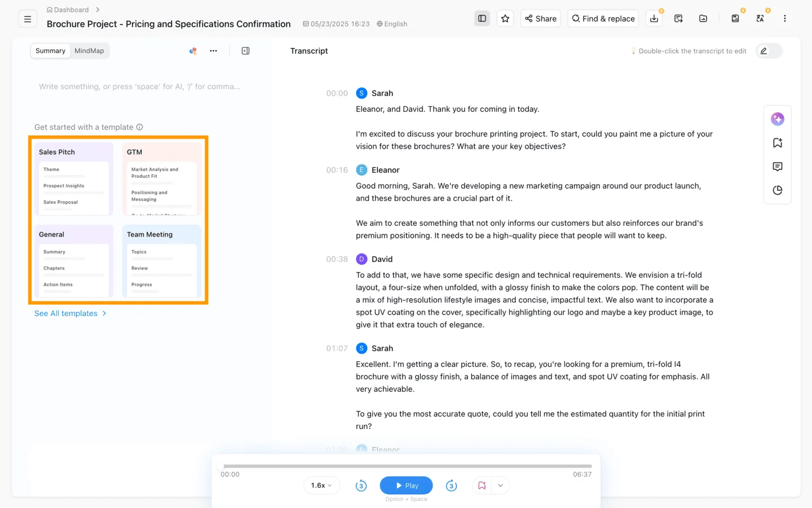Jump to timestamp 01:07
Viewport: 812px width, 508px height.
pyautogui.click(x=337, y=348)
